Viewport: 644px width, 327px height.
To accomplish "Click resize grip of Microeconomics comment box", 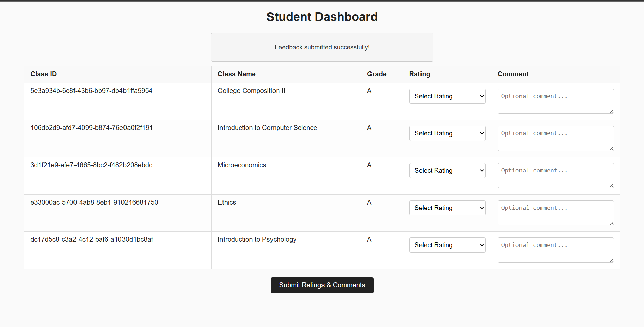I will coord(612,186).
